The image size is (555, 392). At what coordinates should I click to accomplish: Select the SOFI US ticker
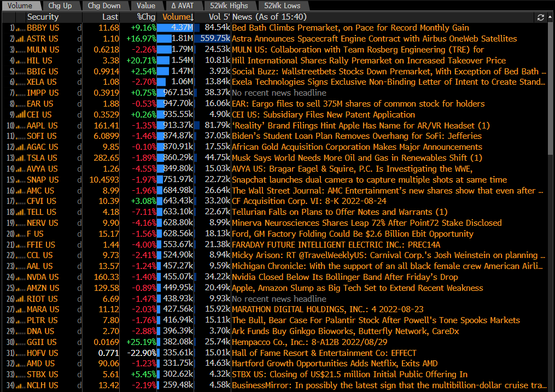click(x=42, y=136)
